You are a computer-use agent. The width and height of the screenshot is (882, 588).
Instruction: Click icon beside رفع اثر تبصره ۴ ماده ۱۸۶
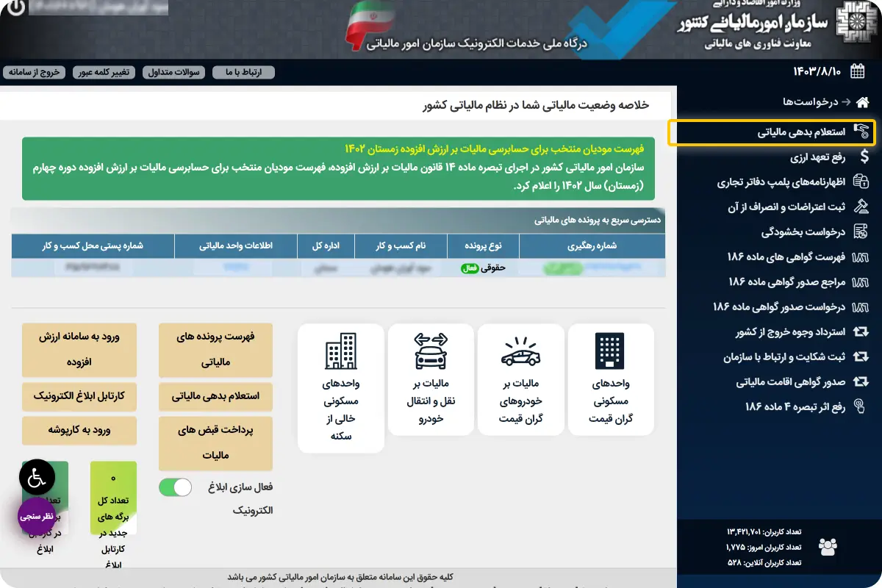coord(861,407)
